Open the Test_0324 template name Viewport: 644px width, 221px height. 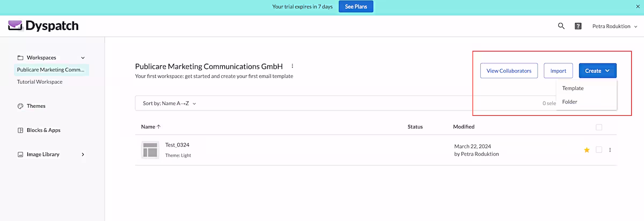click(x=177, y=145)
